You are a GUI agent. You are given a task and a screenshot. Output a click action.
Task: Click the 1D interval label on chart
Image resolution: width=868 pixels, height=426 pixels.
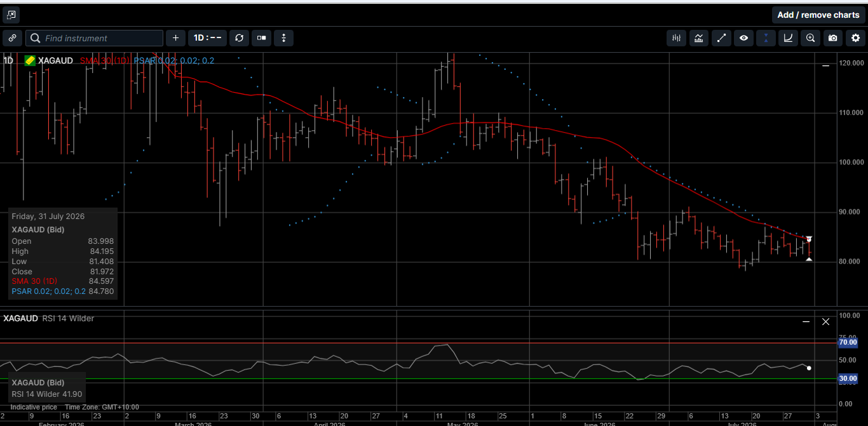point(8,60)
